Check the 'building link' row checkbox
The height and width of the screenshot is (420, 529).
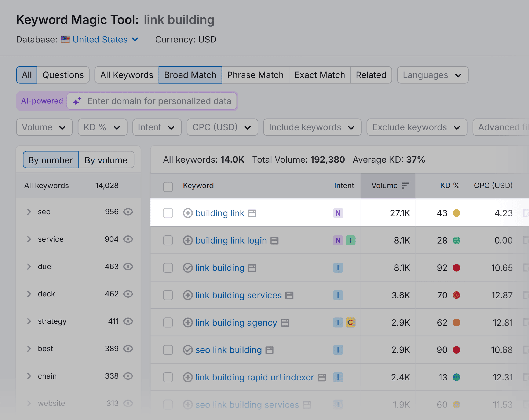pos(168,213)
